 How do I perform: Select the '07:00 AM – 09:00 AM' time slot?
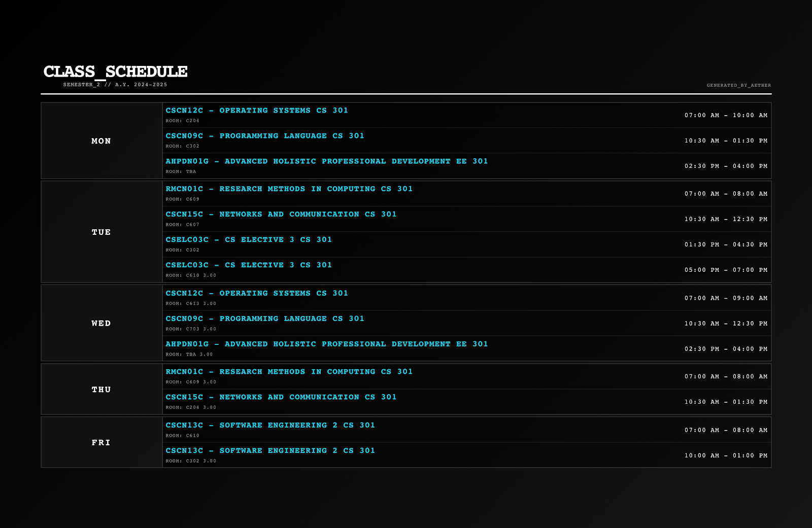pos(726,298)
